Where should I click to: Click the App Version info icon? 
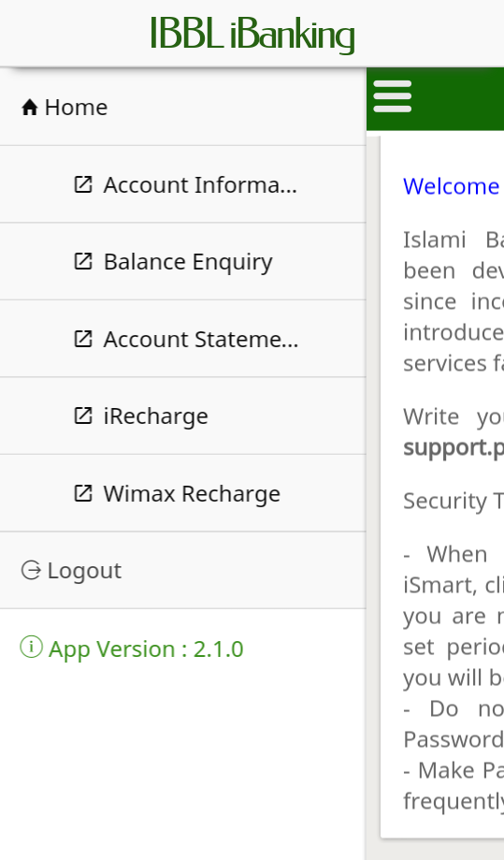(x=31, y=647)
